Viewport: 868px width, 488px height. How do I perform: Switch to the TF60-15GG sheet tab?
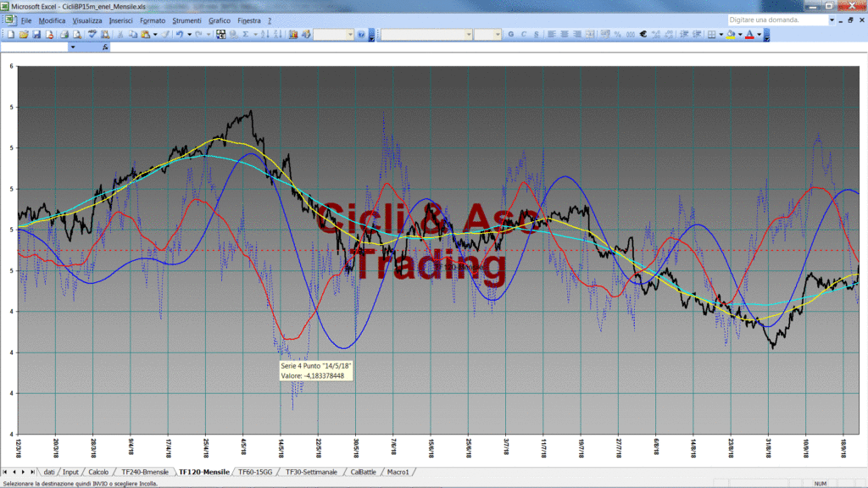(x=255, y=472)
